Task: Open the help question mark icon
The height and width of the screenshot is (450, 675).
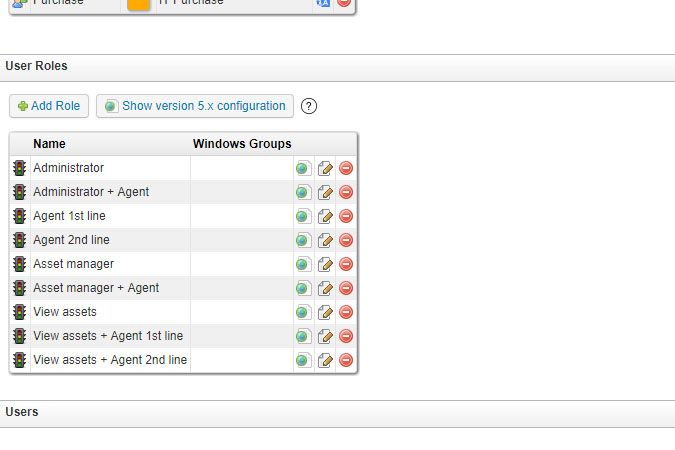Action: [309, 106]
